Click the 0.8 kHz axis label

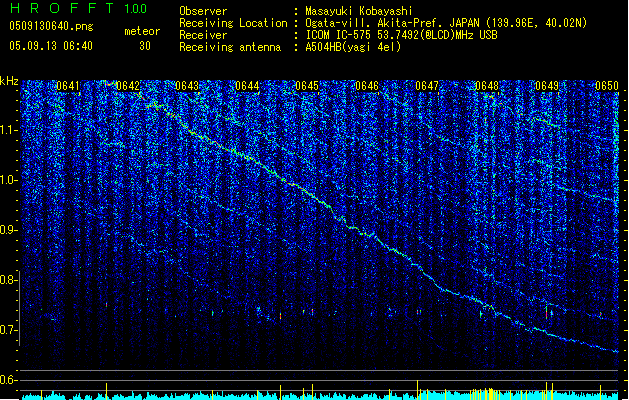[x=9, y=280]
